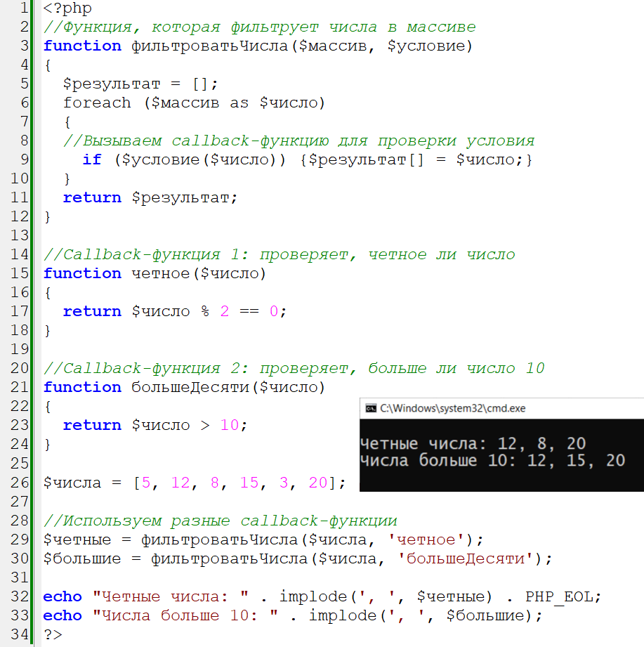Viewport: 644px width, 647px height.
Task: Click function name большеДесяти on line 21
Action: coord(190,388)
